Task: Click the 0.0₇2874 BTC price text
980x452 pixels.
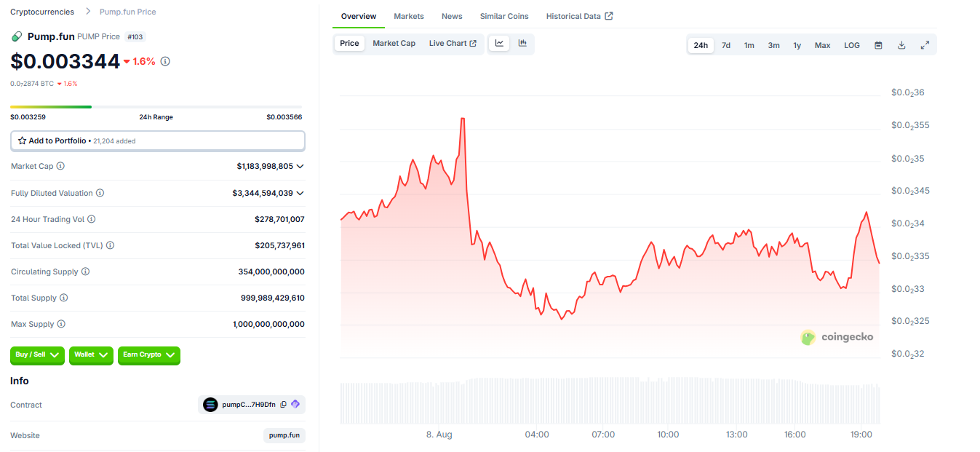Action: click(x=32, y=84)
